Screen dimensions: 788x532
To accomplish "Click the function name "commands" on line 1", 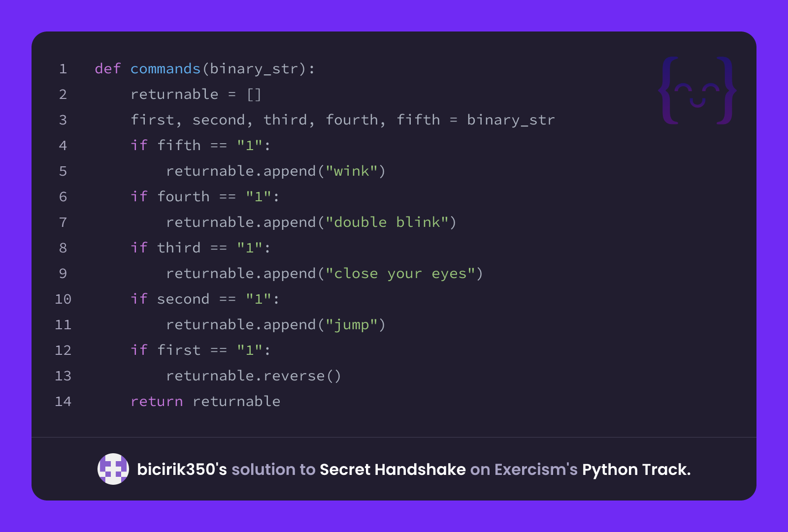I will tap(165, 69).
